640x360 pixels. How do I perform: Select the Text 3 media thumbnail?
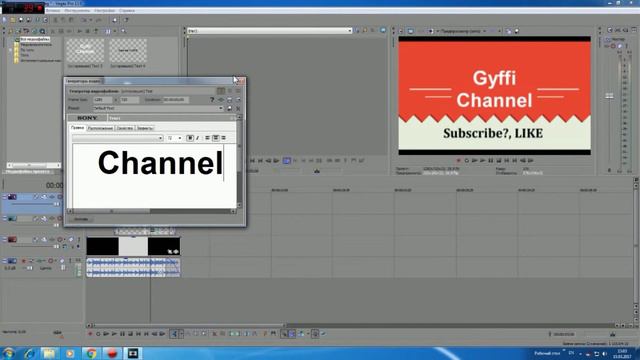pyautogui.click(x=85, y=50)
